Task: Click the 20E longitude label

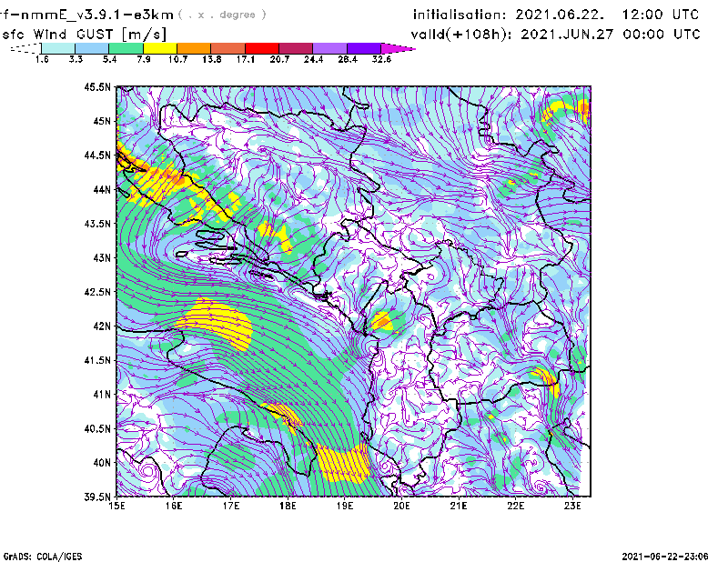Action: click(401, 506)
